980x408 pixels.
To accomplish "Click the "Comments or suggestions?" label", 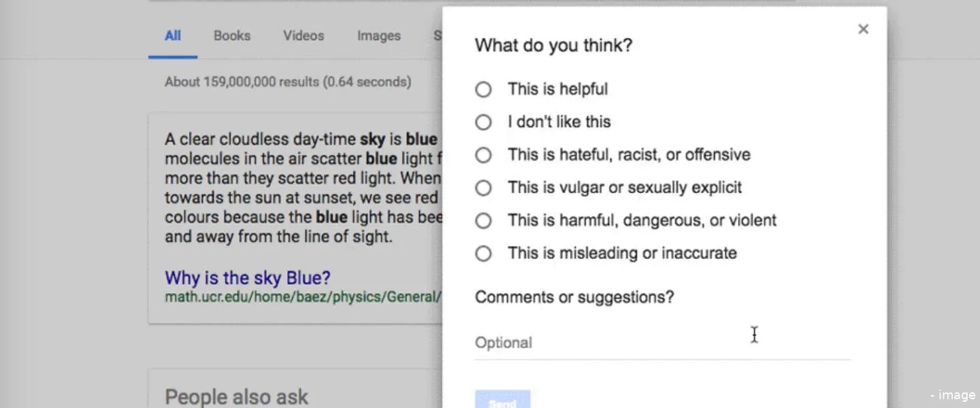I will pos(574,296).
